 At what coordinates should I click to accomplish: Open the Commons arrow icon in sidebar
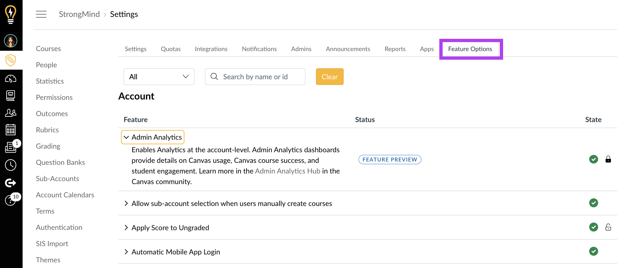coord(11,183)
